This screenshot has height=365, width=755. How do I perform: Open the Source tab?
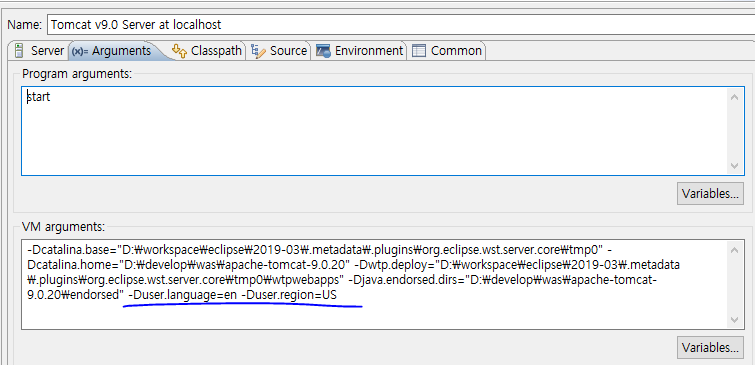tap(280, 51)
